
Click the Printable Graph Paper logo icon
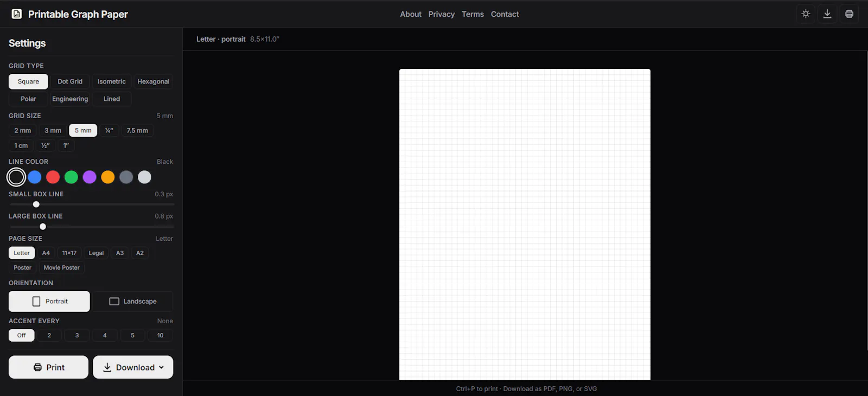tap(17, 14)
